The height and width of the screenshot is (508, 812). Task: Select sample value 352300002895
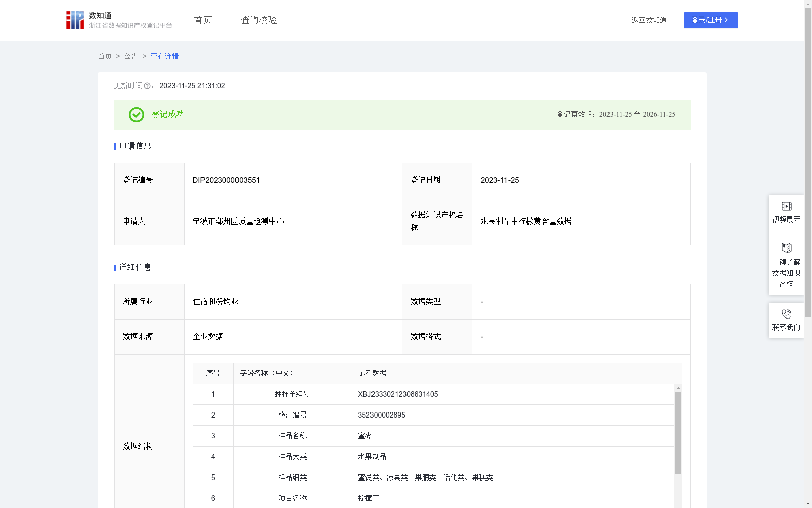382,415
